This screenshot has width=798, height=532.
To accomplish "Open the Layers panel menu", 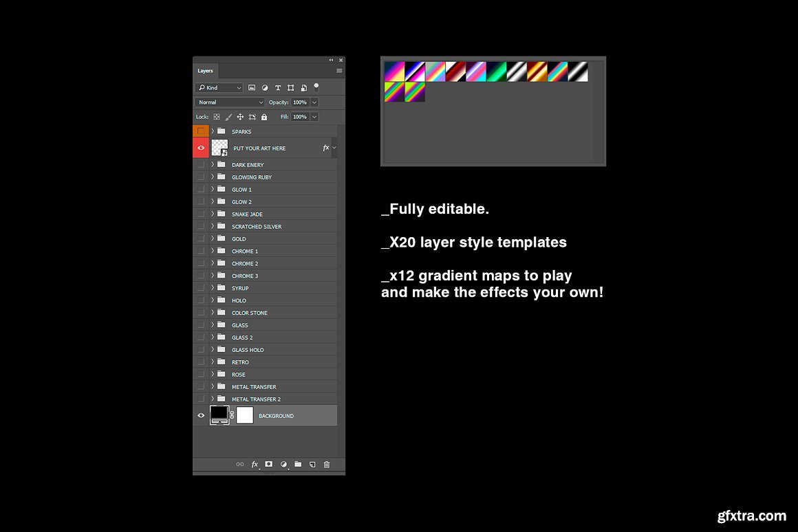I will [x=339, y=71].
